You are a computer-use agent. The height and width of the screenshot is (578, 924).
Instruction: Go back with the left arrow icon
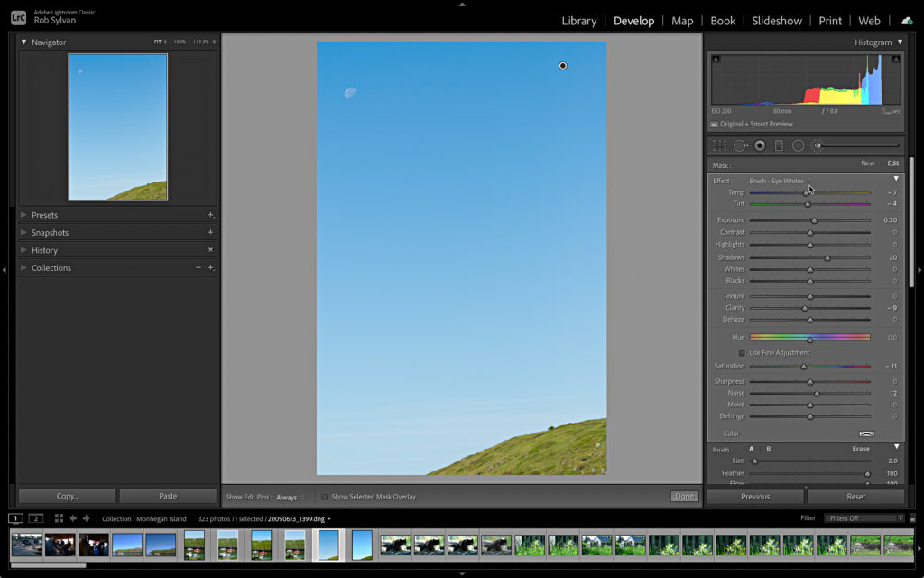(x=73, y=518)
